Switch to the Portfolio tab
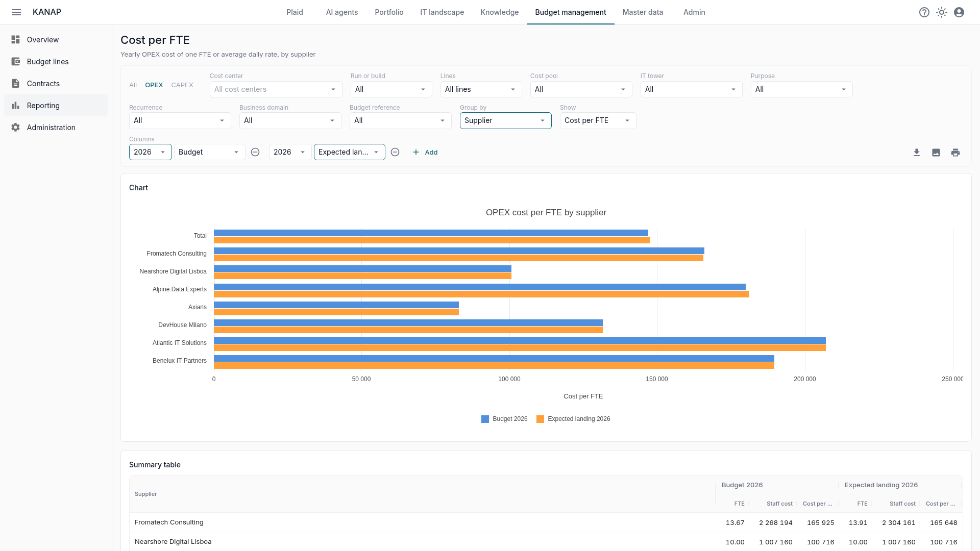 389,12
